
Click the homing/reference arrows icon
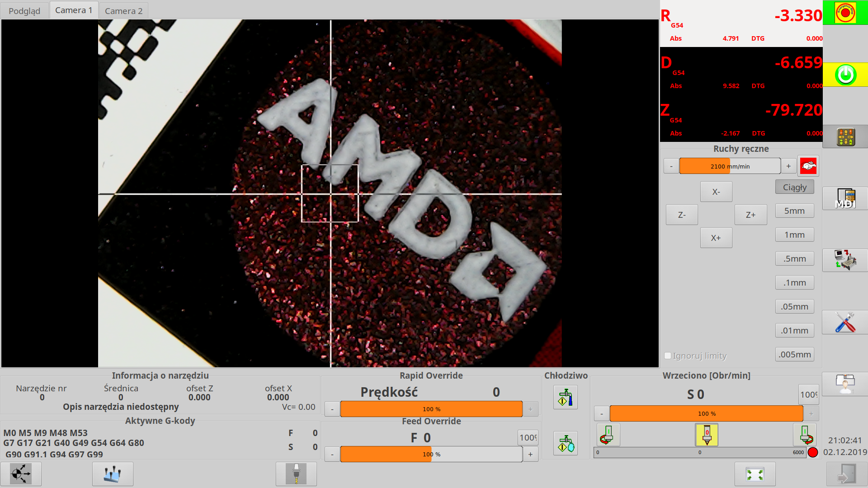[21, 474]
